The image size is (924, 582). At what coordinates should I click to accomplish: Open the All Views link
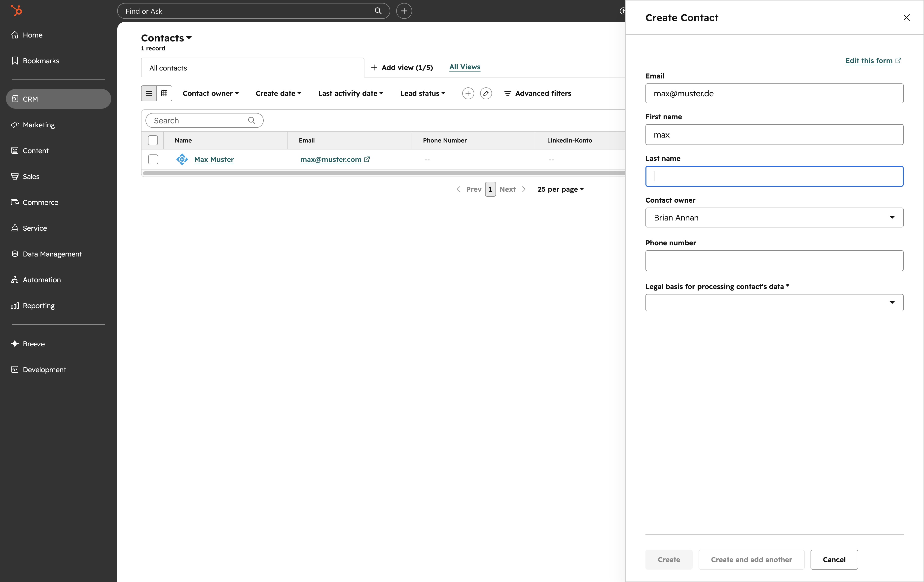pyautogui.click(x=465, y=67)
